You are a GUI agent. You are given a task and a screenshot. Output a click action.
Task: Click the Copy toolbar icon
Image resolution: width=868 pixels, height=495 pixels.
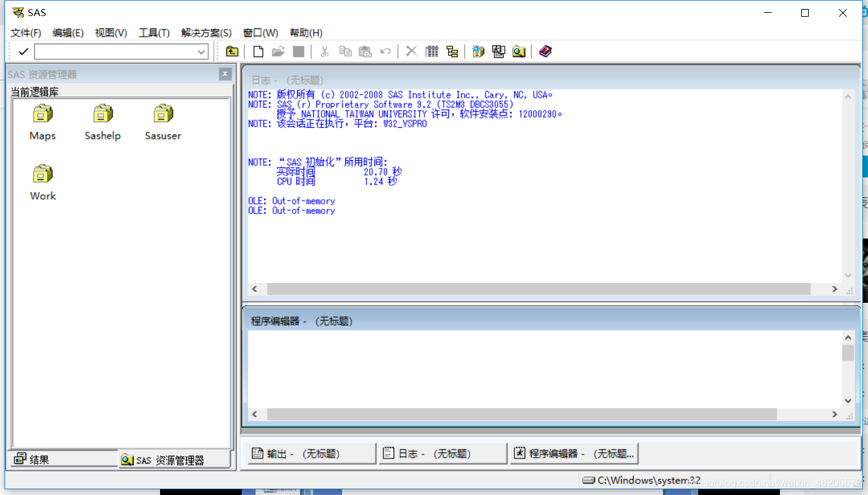point(345,51)
